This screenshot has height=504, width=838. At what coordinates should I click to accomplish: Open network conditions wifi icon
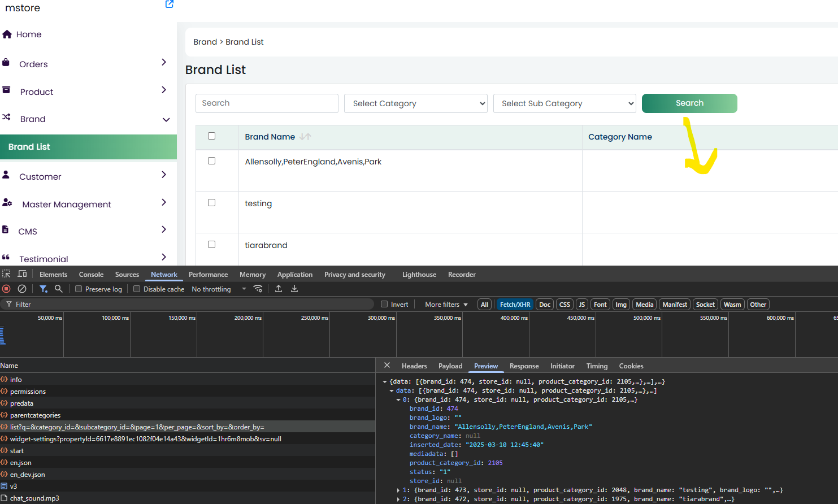point(258,289)
